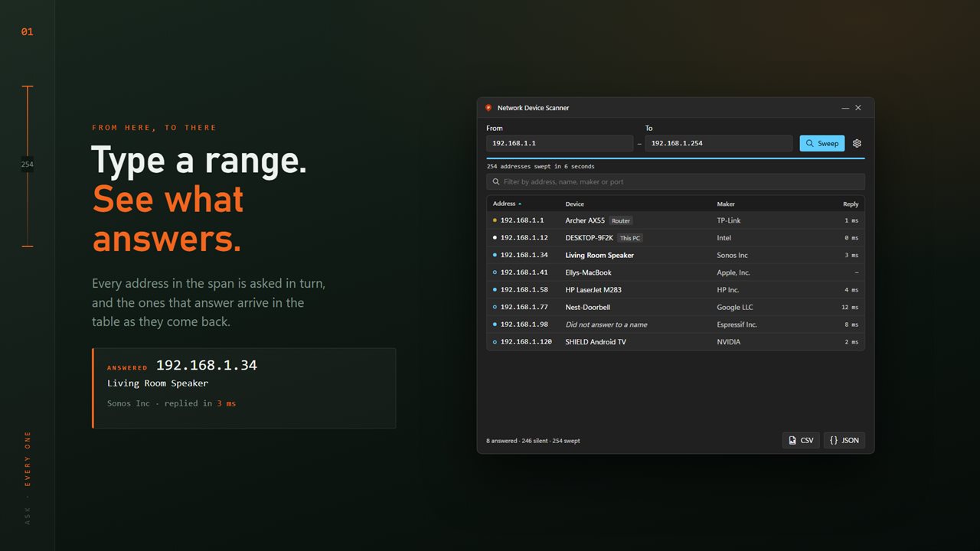Click the magnifier icon in the filter box
Viewport: 980px width, 551px height.
tap(496, 182)
